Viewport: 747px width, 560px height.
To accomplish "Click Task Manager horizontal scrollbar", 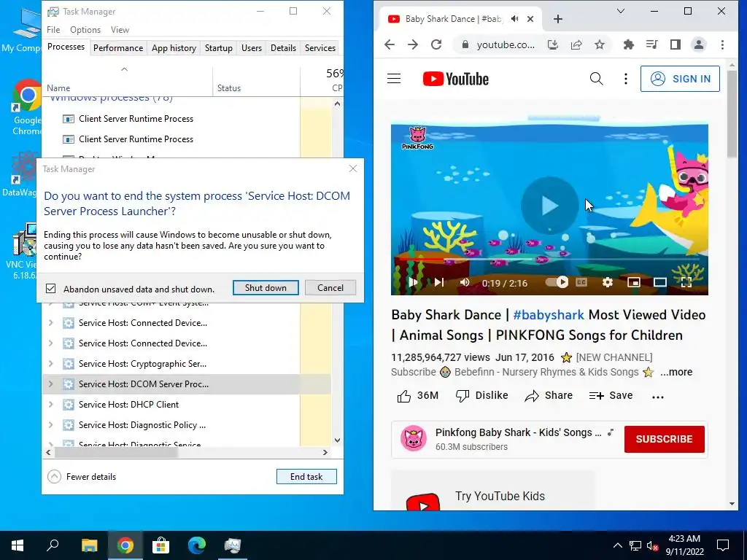I will 116,452.
